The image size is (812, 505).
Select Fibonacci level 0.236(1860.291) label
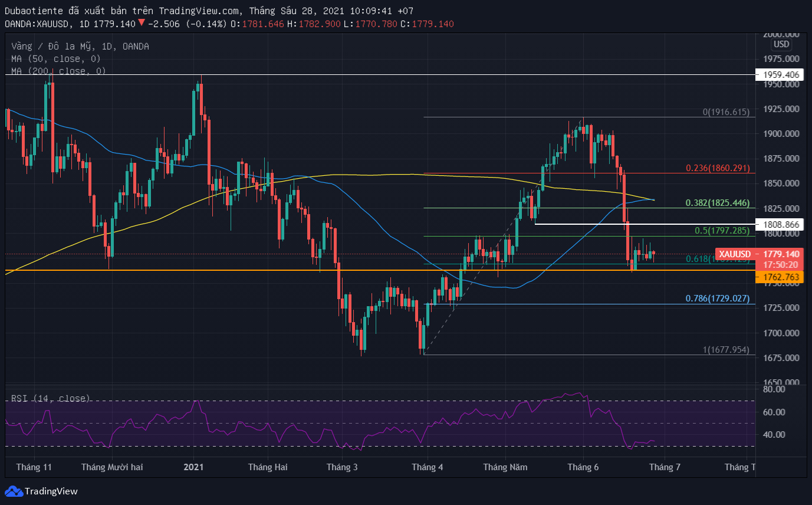click(x=718, y=168)
